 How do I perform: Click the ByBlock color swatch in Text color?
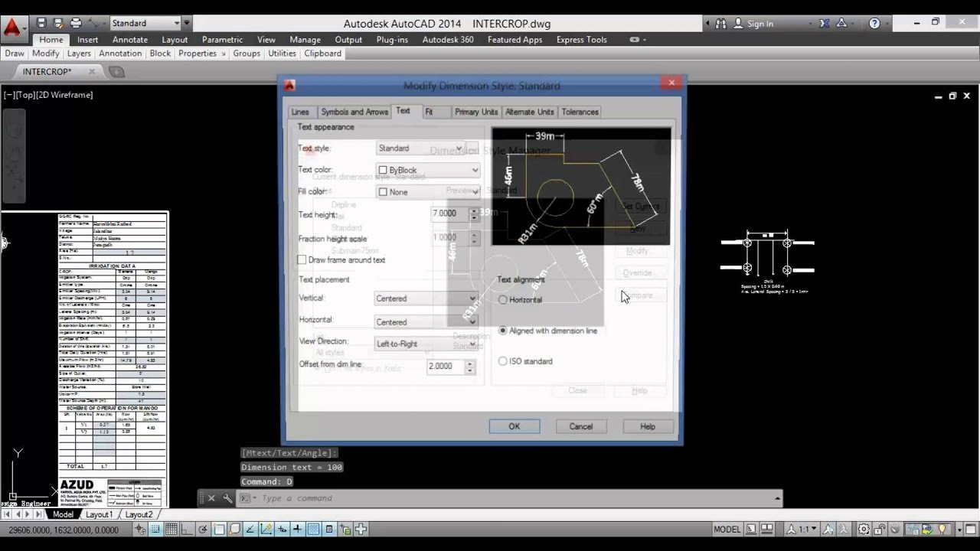(383, 171)
